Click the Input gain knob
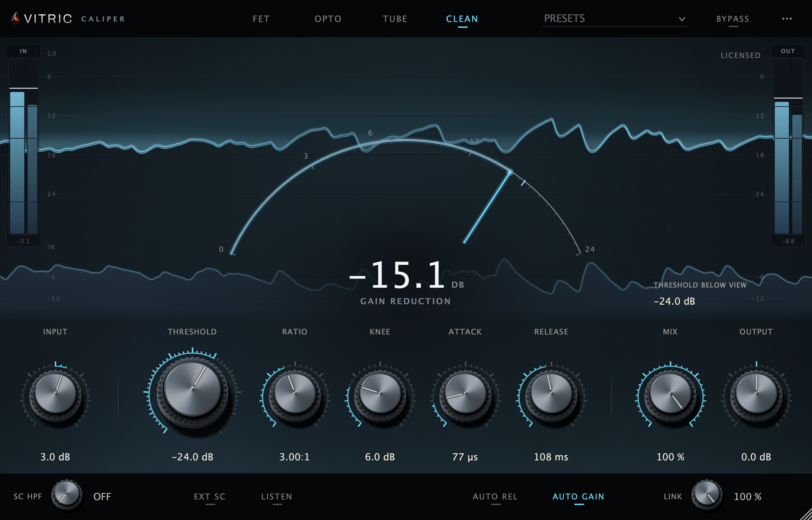The width and height of the screenshot is (812, 520). 55,394
